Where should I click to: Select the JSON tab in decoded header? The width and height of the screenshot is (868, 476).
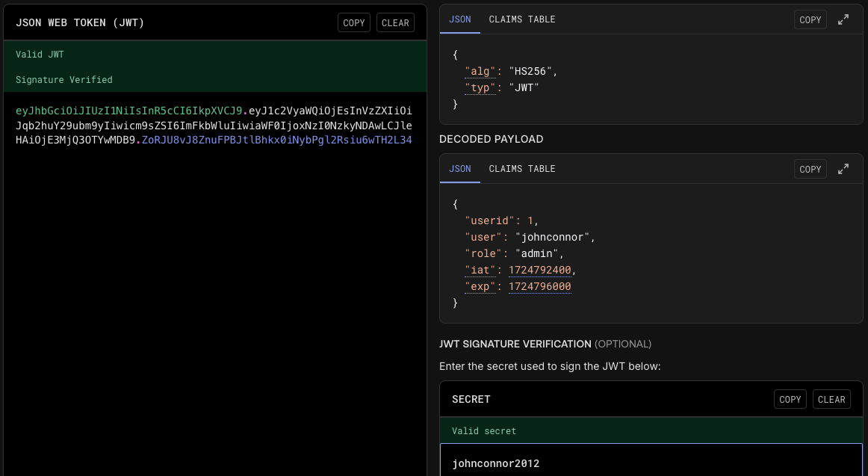(459, 19)
